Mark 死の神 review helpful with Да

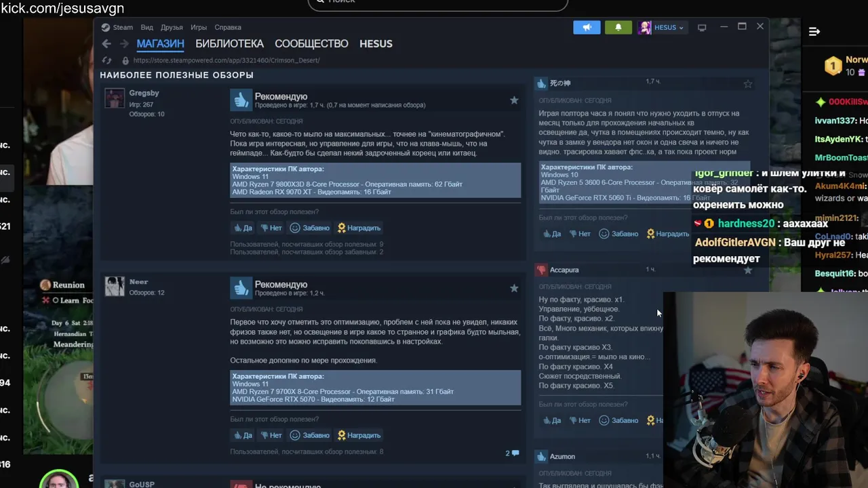(x=551, y=234)
